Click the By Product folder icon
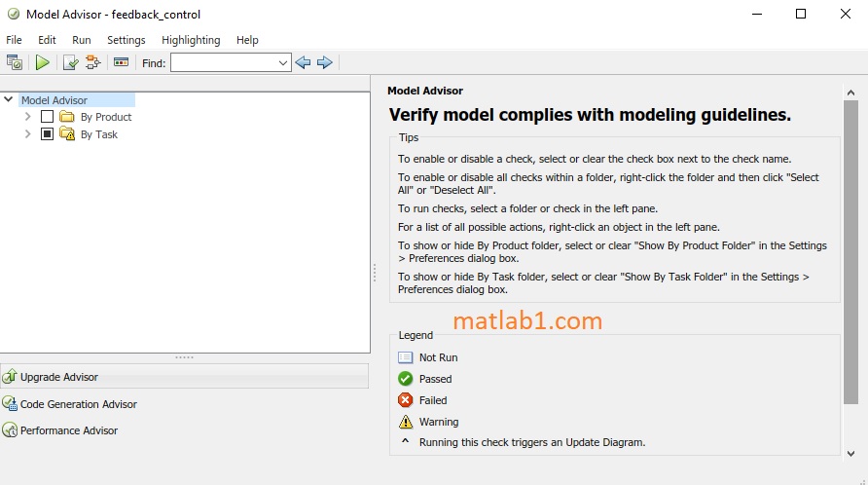This screenshot has width=868, height=485. pyautogui.click(x=67, y=117)
